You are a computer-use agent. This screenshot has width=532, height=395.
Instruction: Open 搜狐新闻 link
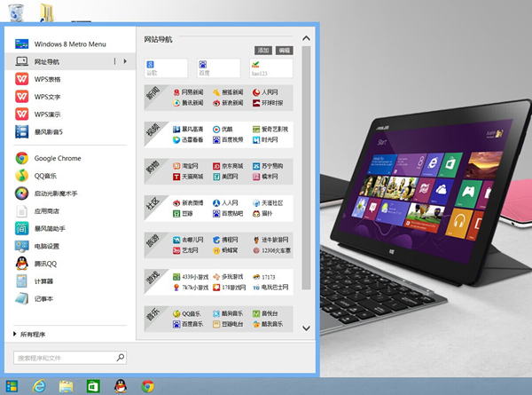click(x=229, y=92)
